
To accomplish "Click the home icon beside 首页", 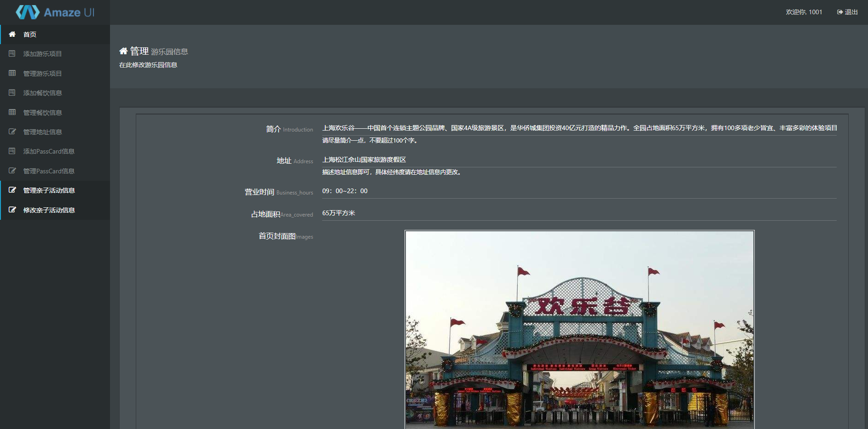I will coord(12,34).
